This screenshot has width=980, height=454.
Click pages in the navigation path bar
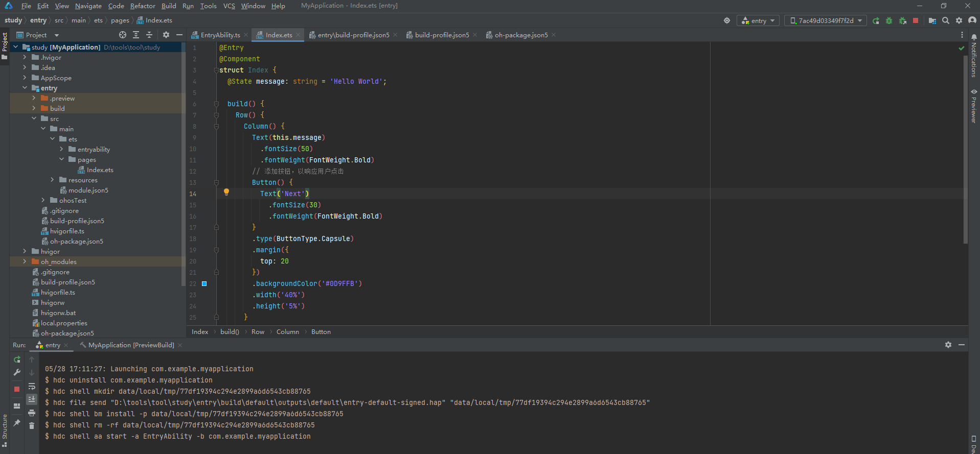[x=120, y=20]
